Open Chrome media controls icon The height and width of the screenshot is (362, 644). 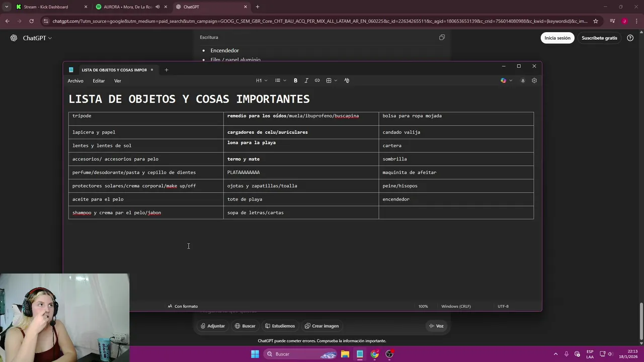[612, 21]
